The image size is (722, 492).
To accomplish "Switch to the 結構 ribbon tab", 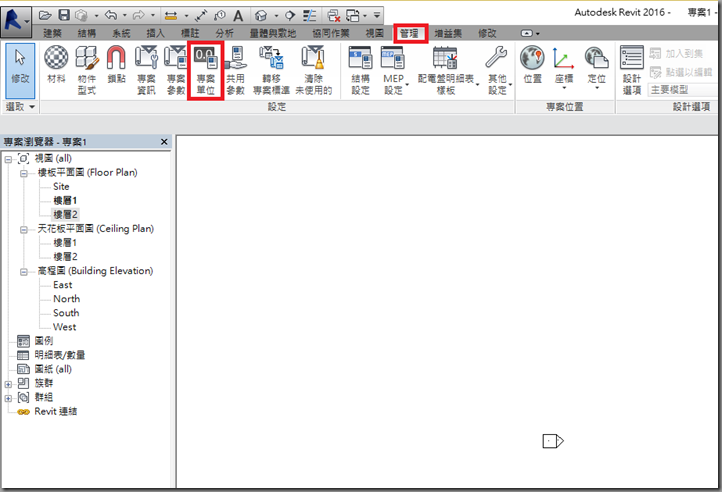I will click(x=87, y=33).
